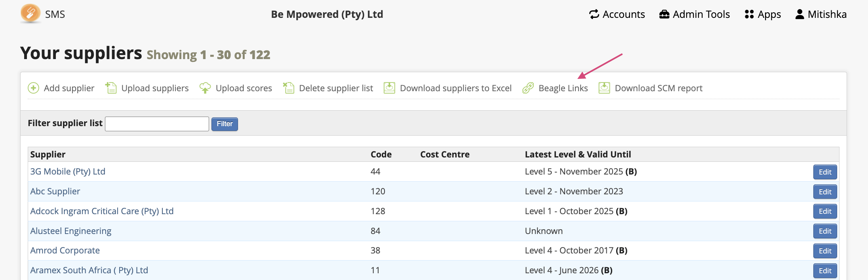The width and height of the screenshot is (868, 280).
Task: Click the Apps grid icon
Action: click(x=749, y=14)
